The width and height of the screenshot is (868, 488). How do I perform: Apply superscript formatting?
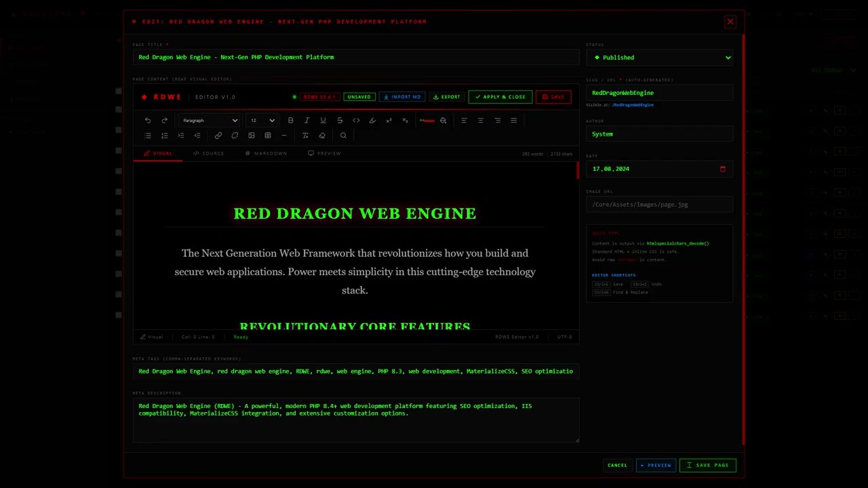coord(389,121)
